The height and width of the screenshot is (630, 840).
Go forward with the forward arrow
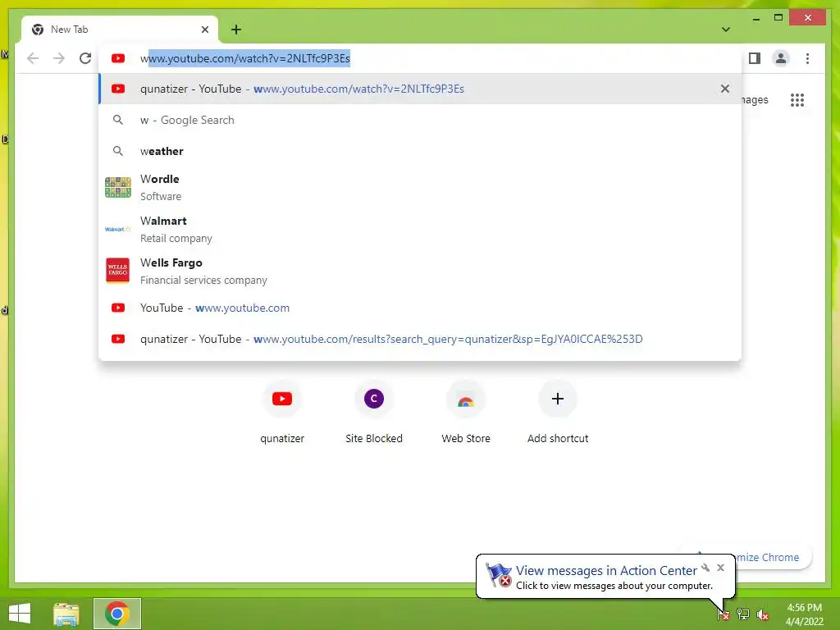pos(59,58)
